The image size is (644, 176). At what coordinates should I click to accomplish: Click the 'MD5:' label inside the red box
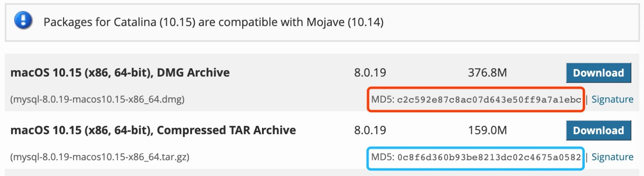click(x=383, y=99)
